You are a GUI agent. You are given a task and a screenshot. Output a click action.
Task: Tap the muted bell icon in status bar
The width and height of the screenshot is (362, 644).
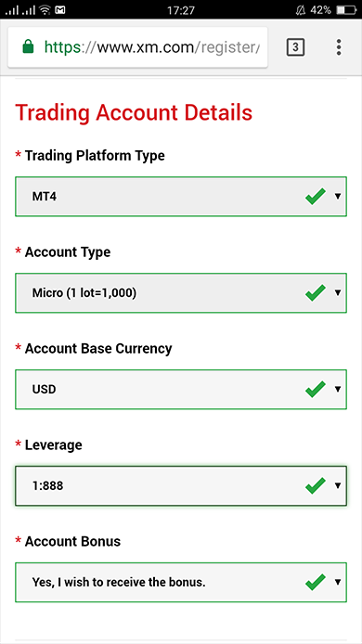301,10
